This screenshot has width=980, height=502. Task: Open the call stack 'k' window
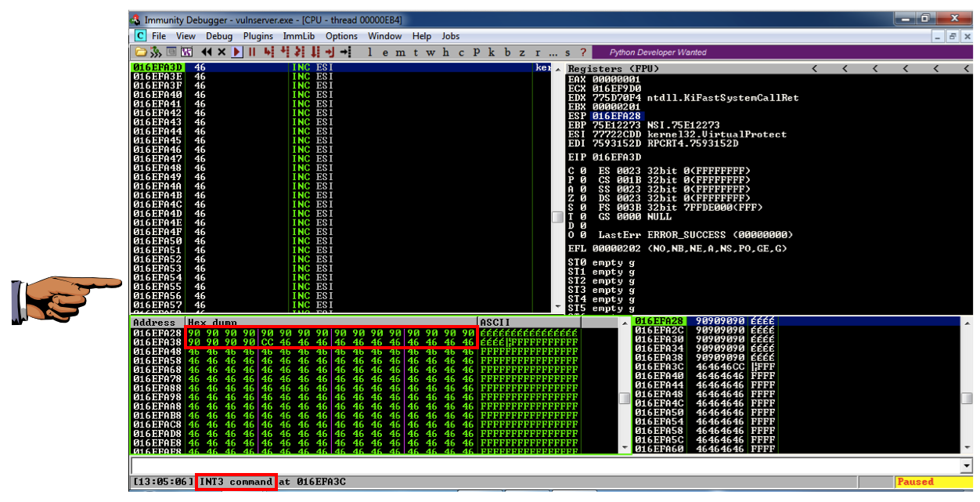pos(492,52)
